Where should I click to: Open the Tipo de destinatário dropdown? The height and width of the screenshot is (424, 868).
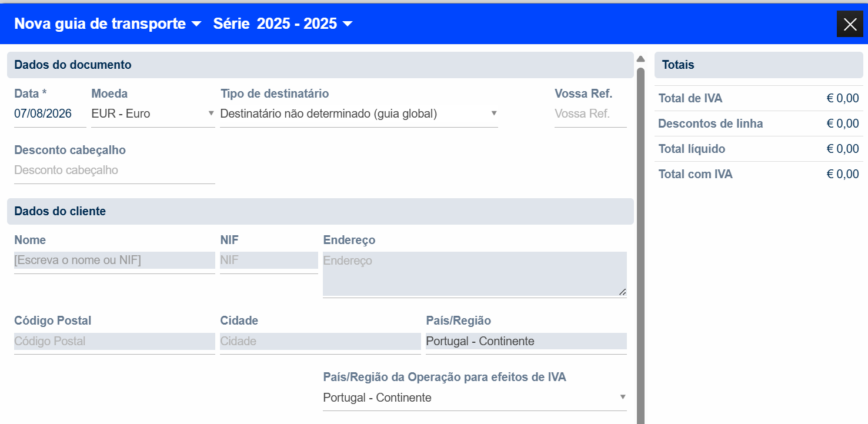(x=359, y=113)
